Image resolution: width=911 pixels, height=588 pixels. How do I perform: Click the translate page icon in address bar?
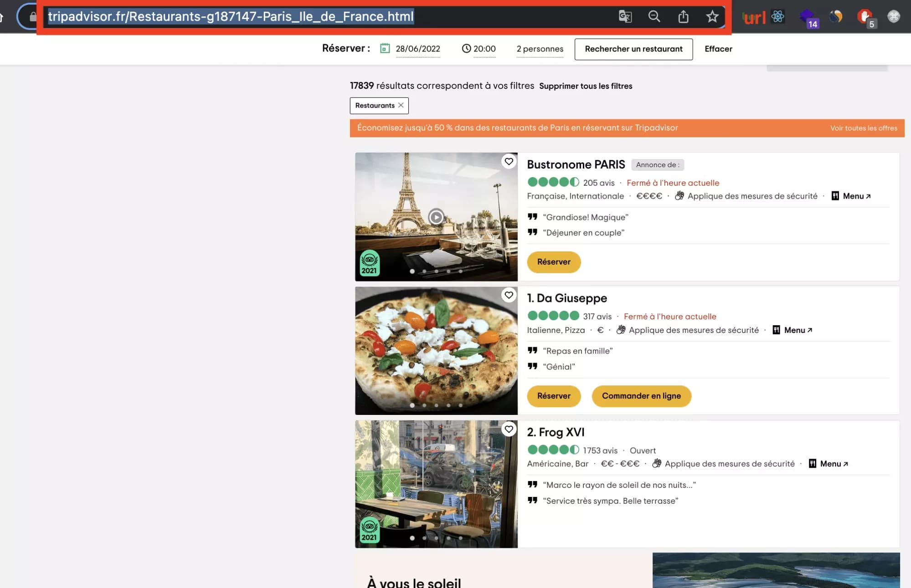point(625,17)
